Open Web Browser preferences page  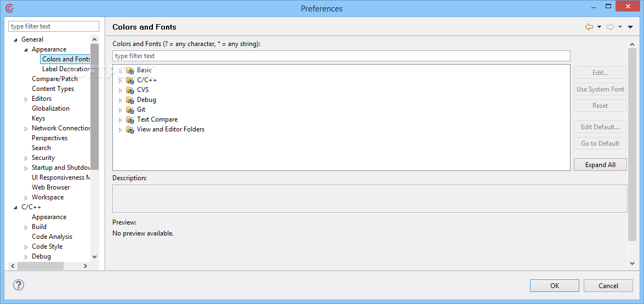tap(51, 187)
